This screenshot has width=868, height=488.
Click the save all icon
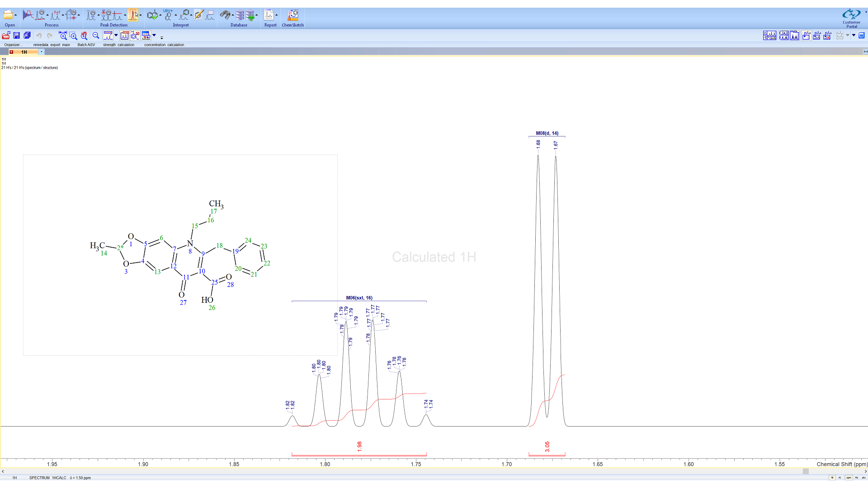[27, 36]
